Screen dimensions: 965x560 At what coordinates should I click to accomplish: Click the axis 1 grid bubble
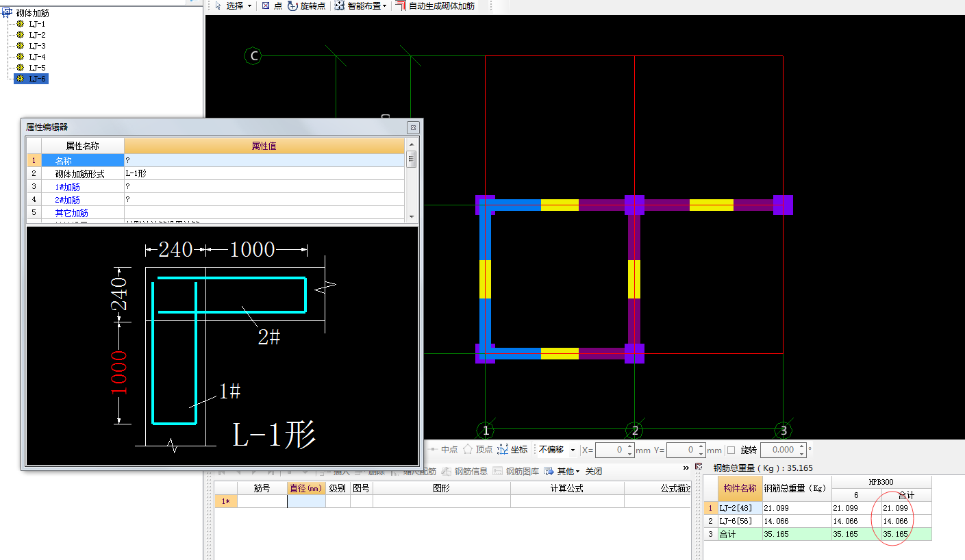coord(486,431)
